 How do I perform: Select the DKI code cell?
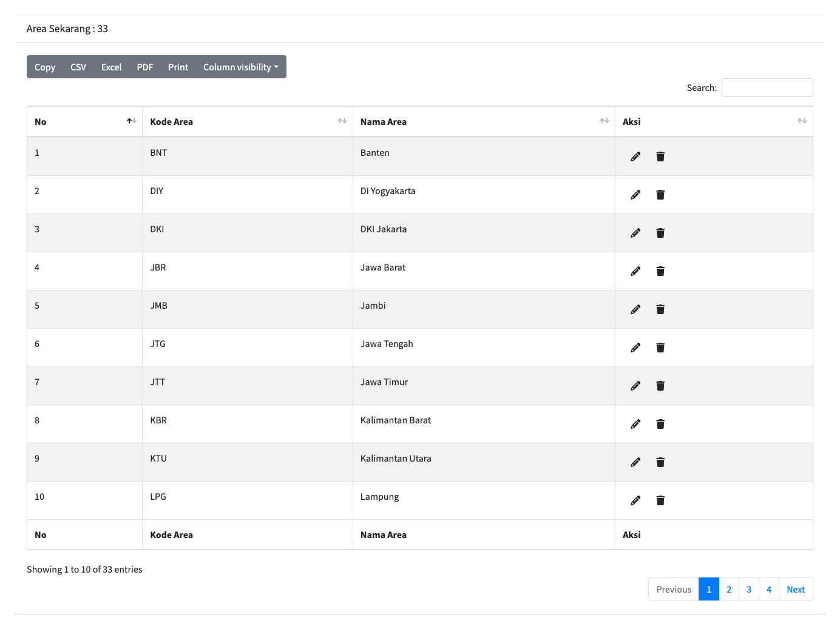click(248, 233)
